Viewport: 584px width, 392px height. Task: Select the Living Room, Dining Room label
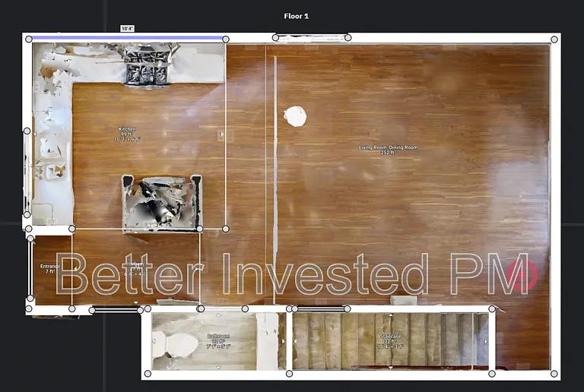pyautogui.click(x=388, y=150)
